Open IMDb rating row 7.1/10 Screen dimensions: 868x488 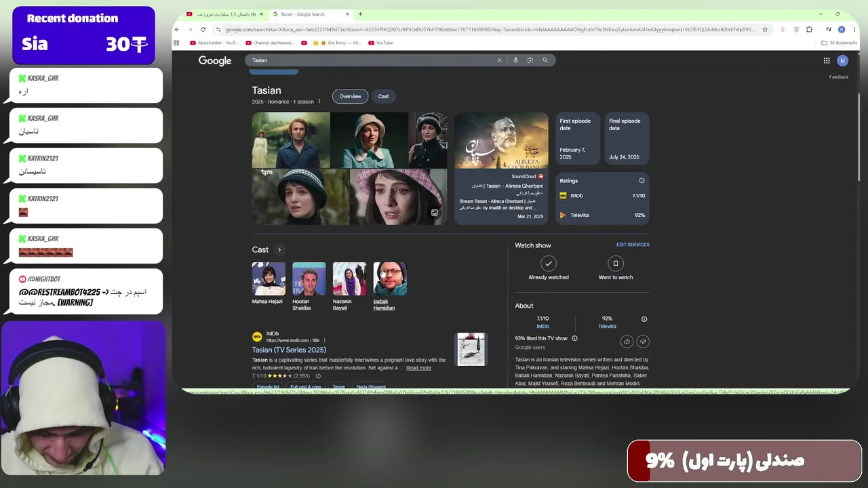click(x=602, y=196)
